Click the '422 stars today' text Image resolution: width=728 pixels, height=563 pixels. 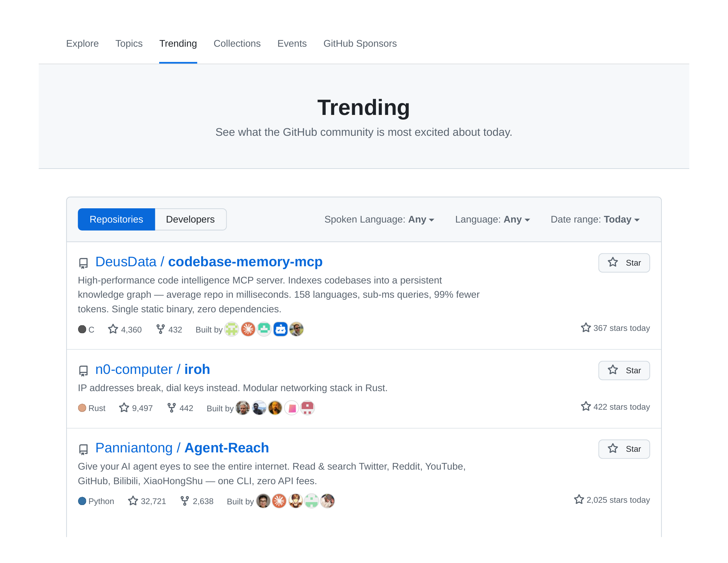(621, 407)
